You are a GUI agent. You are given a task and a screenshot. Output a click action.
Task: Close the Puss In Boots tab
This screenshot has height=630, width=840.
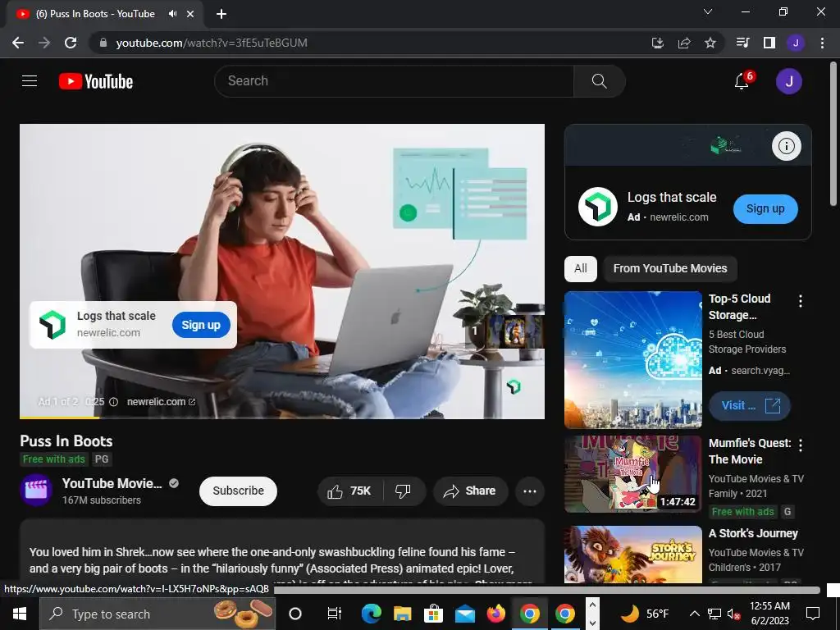[x=190, y=14]
